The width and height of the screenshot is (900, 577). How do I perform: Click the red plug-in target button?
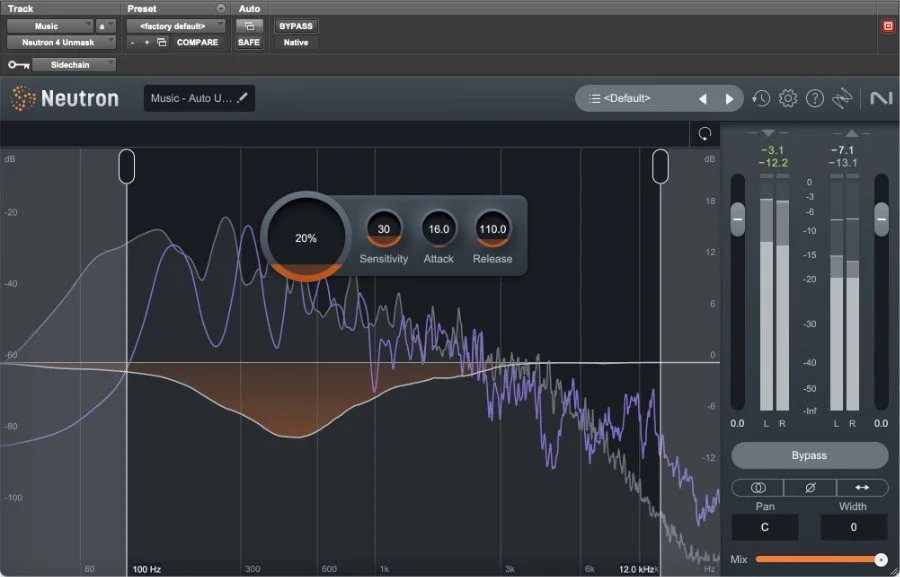[888, 26]
